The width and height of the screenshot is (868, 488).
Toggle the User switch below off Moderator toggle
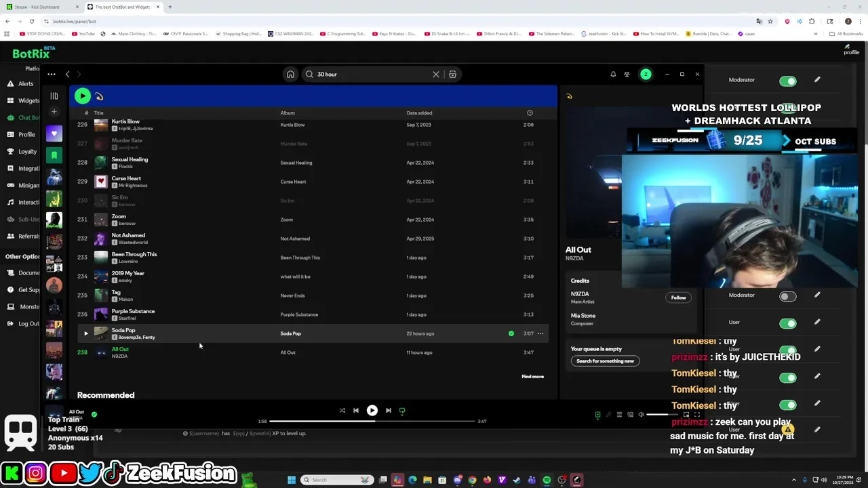click(787, 323)
